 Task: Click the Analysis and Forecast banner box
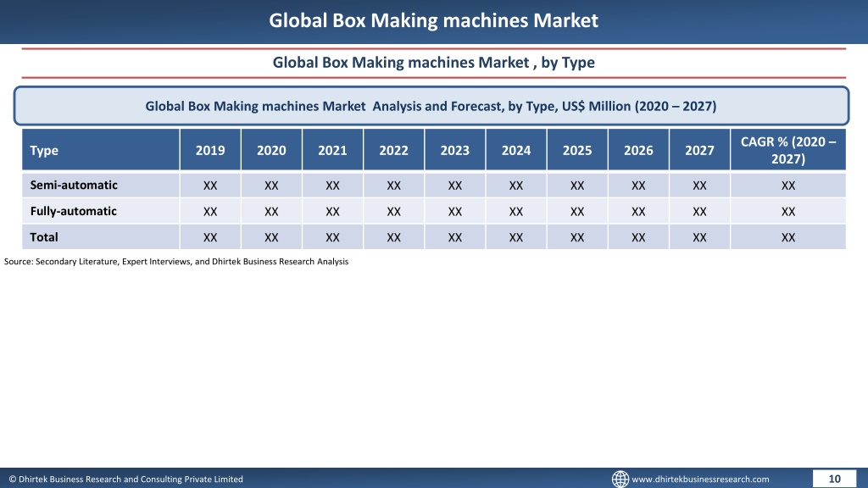point(431,106)
